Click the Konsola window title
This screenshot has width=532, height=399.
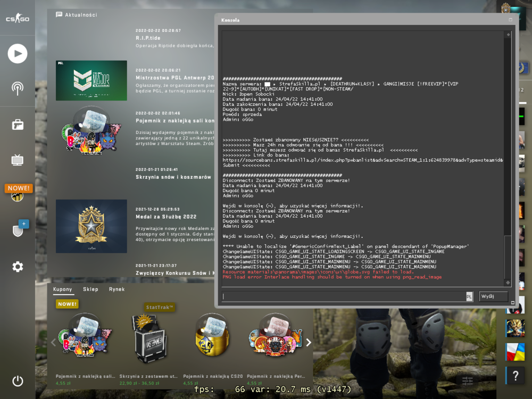click(230, 20)
